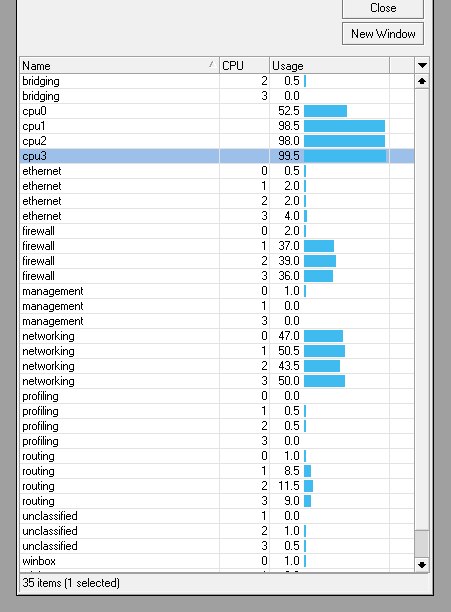Sort by the Name column header
The width and height of the screenshot is (451, 612).
(119, 66)
